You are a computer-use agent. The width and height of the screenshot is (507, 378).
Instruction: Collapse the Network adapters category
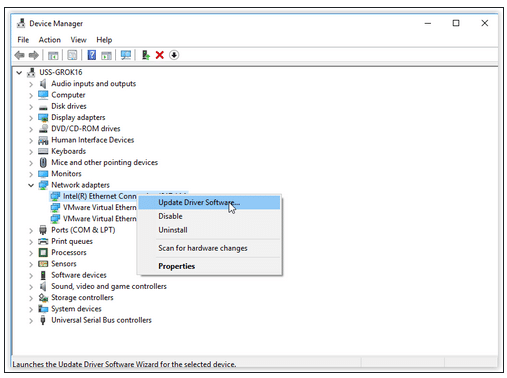31,185
